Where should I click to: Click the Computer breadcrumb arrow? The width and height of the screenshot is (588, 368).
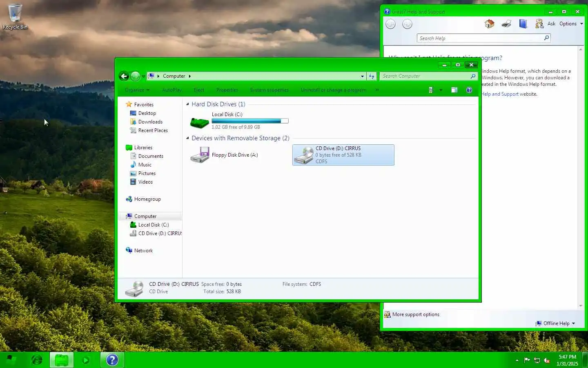tap(189, 76)
